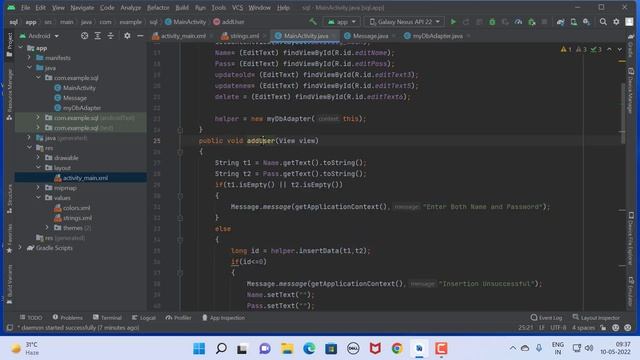The width and height of the screenshot is (640, 360).
Task: Open the Build menu
Action: click(182, 7)
